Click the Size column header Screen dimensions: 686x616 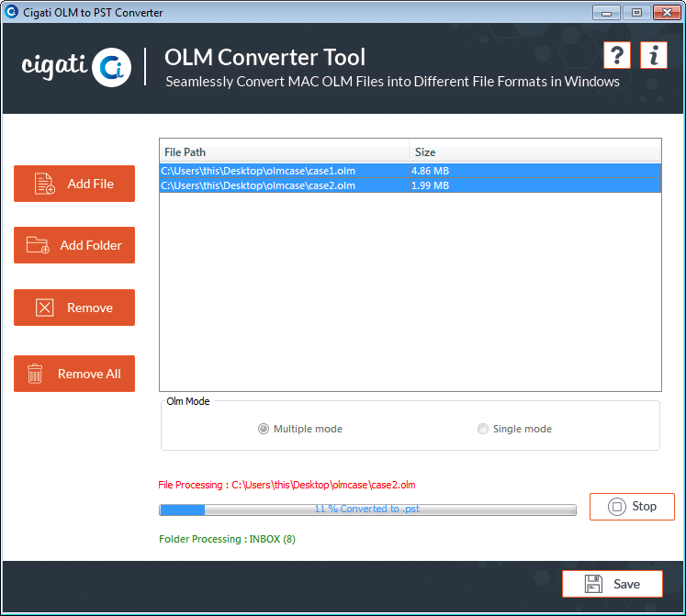coord(534,152)
